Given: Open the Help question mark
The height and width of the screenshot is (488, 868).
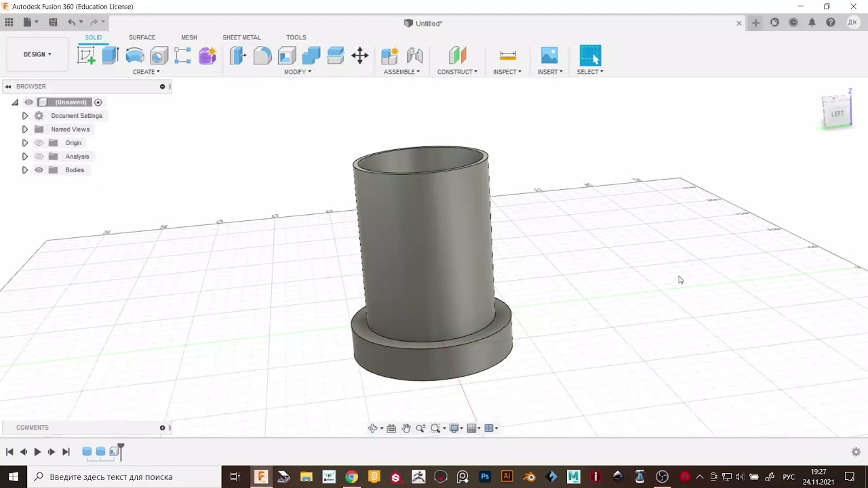Looking at the screenshot, I should [831, 22].
